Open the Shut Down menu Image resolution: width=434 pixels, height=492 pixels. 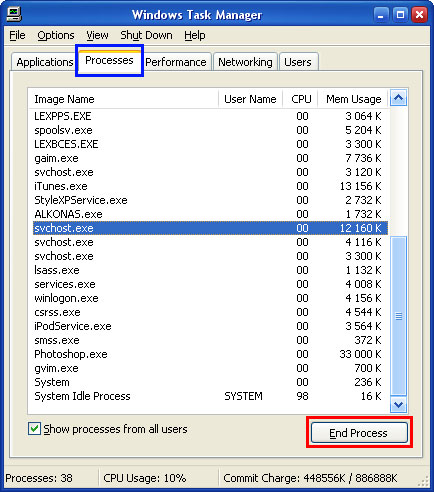point(146,35)
